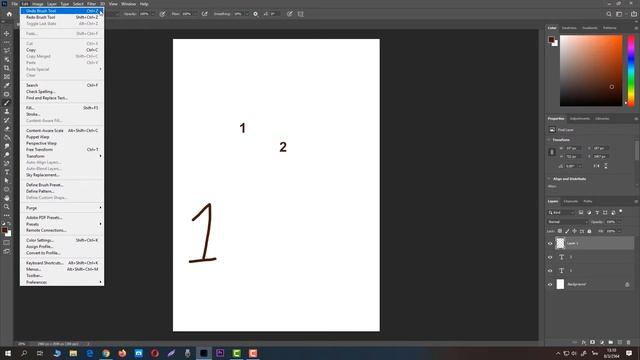Select the Hand tool
The height and width of the screenshot is (360, 640).
(x=7, y=198)
